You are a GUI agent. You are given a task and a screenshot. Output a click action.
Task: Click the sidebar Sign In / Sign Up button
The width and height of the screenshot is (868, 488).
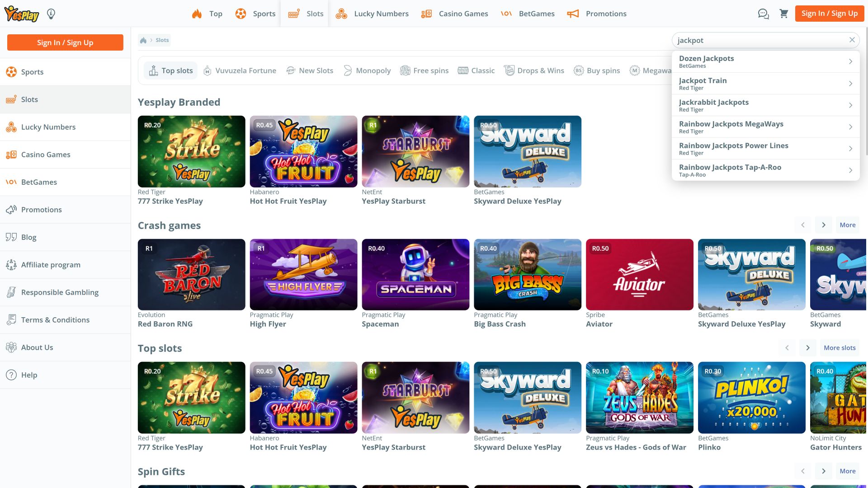coord(65,42)
